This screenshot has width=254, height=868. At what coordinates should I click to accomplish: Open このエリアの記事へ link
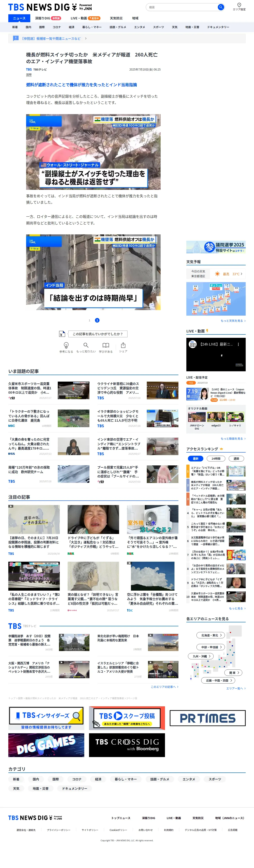tap(165, 686)
